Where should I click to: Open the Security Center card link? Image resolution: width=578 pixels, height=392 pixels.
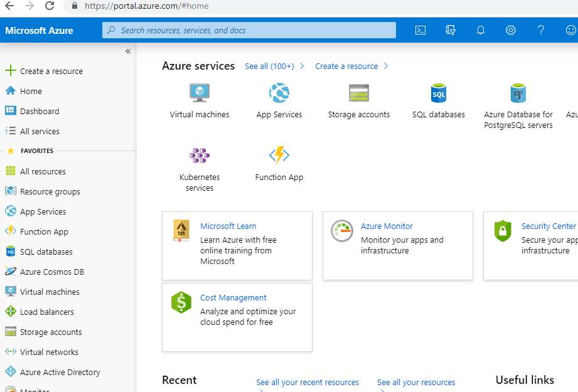point(549,226)
